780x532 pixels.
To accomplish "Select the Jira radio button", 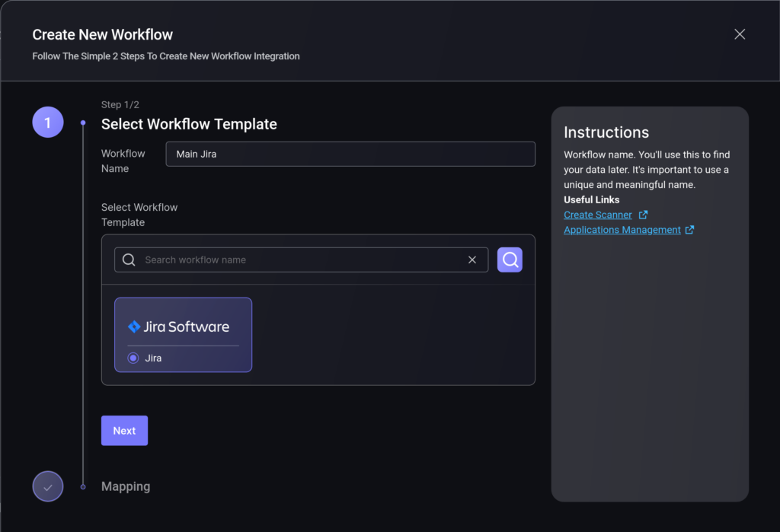I will click(x=133, y=358).
